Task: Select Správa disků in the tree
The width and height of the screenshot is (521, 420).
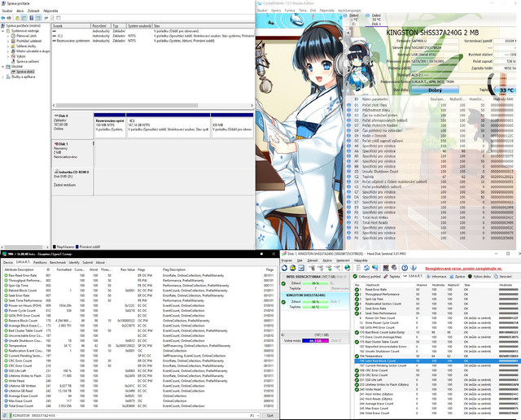Action: pyautogui.click(x=25, y=72)
